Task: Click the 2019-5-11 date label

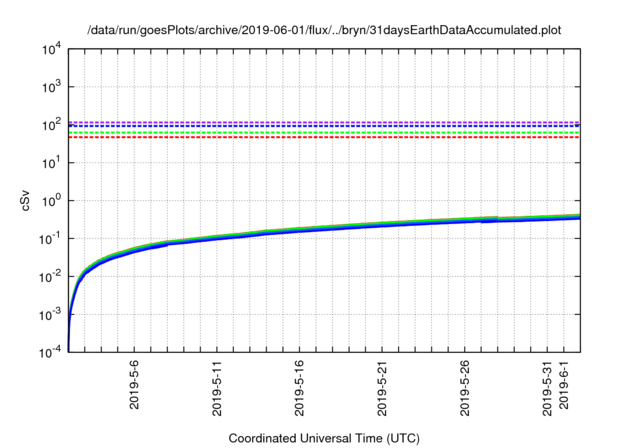Action: click(217, 388)
